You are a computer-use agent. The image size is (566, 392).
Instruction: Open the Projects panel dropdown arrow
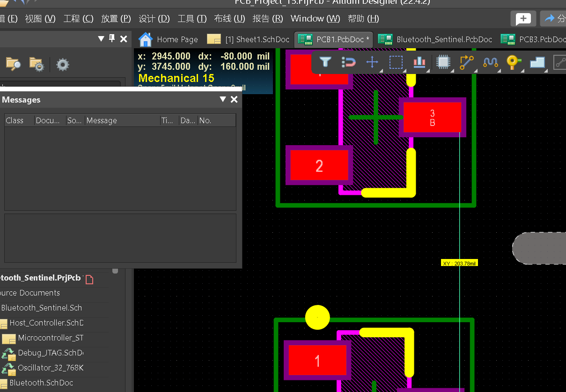tap(101, 39)
